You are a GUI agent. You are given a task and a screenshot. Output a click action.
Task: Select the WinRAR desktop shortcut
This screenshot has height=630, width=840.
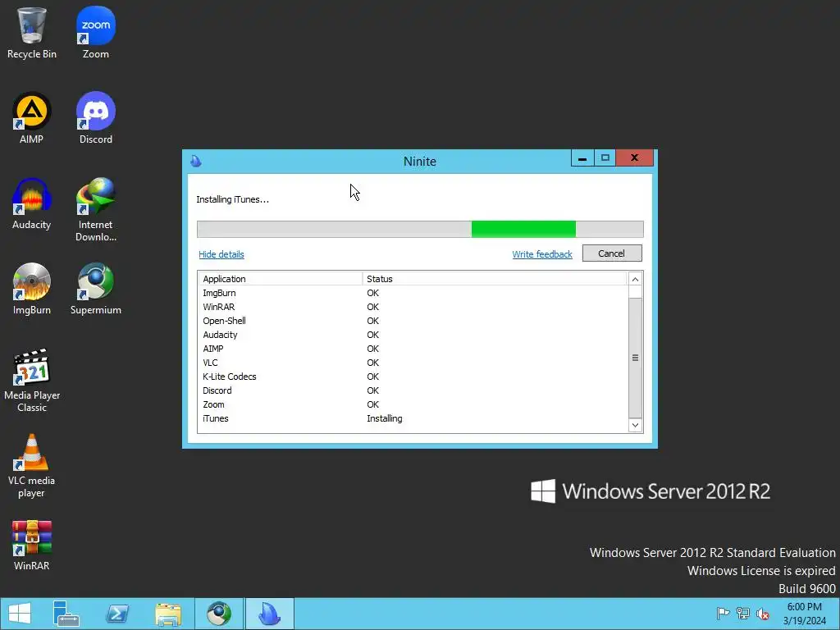coord(32,546)
